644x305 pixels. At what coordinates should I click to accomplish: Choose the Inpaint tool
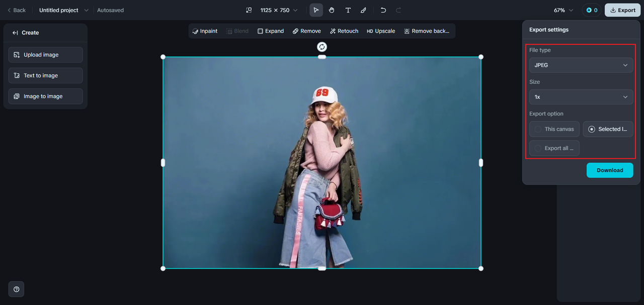(205, 31)
